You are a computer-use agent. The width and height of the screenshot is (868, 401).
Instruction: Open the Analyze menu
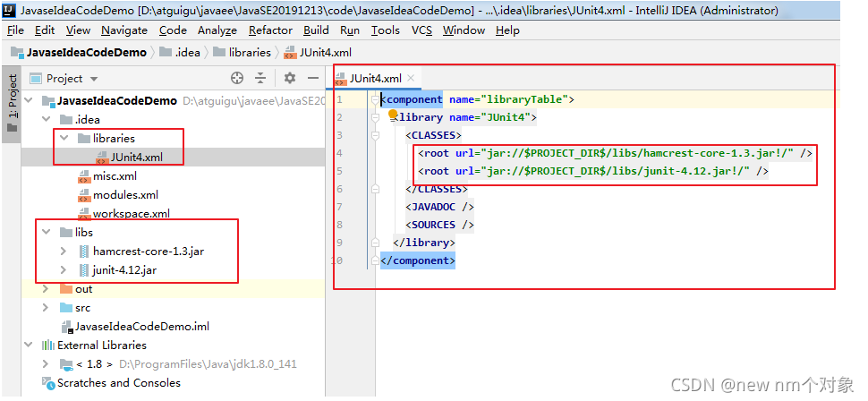coord(217,30)
